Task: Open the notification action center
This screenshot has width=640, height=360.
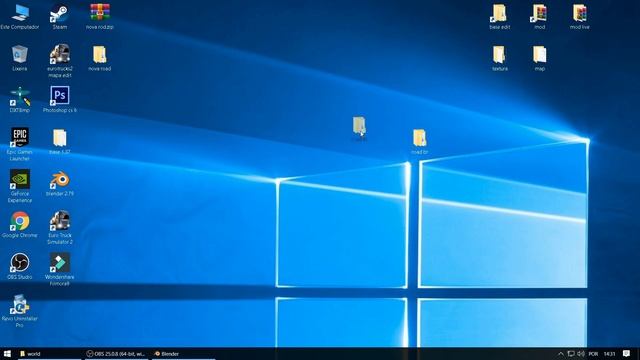Action: point(627,354)
